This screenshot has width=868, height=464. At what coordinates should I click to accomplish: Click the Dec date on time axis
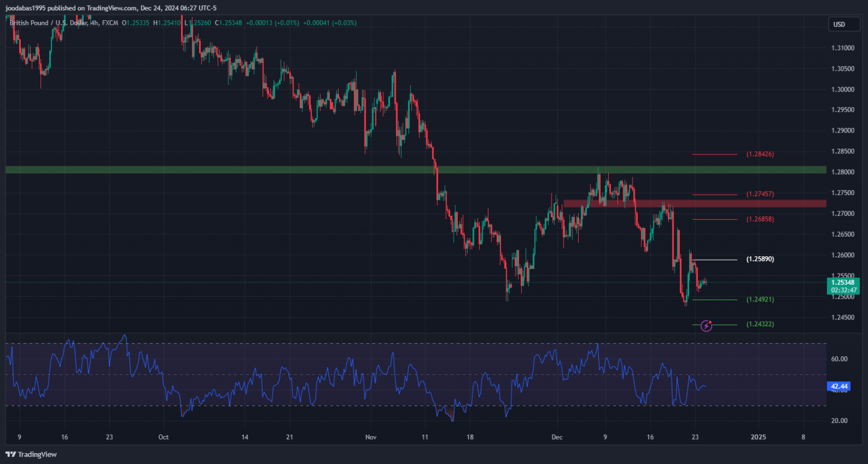[x=557, y=437]
